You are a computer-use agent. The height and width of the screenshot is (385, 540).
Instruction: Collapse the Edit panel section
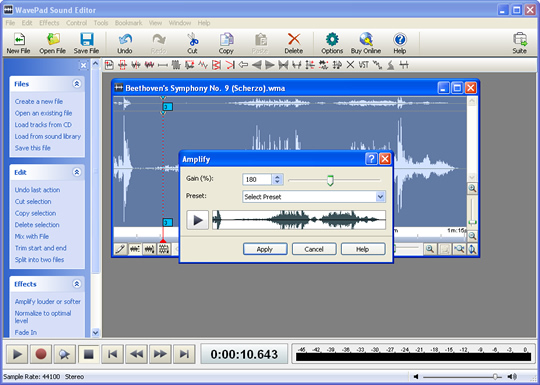point(76,172)
